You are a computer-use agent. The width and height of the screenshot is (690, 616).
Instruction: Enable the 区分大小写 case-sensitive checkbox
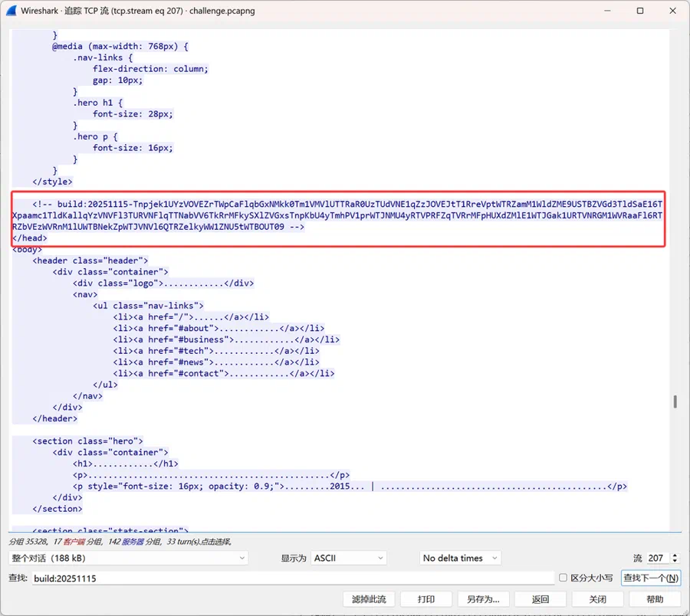[563, 578]
